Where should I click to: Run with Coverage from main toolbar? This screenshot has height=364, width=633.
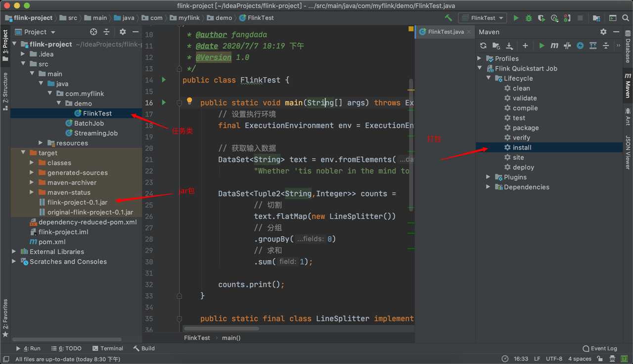point(542,18)
